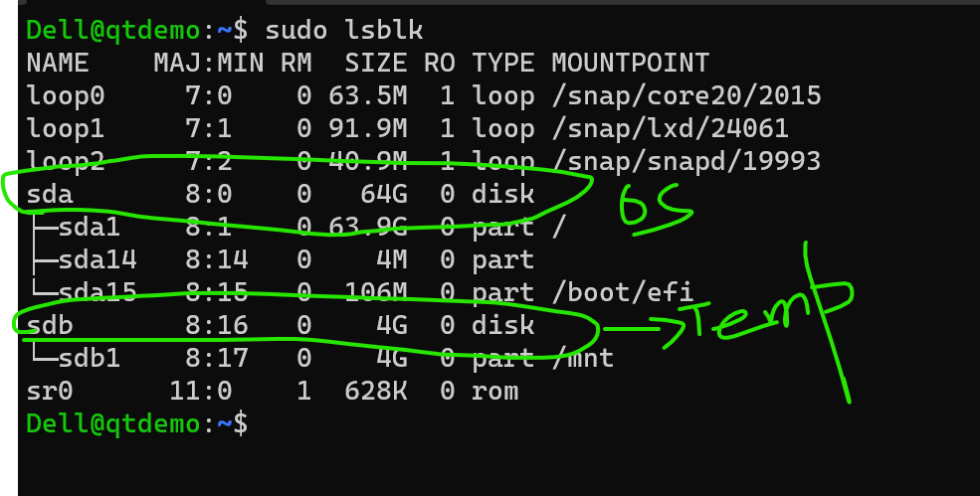The height and width of the screenshot is (496, 980).
Task: Click the 63.5M size value
Action: click(x=368, y=95)
